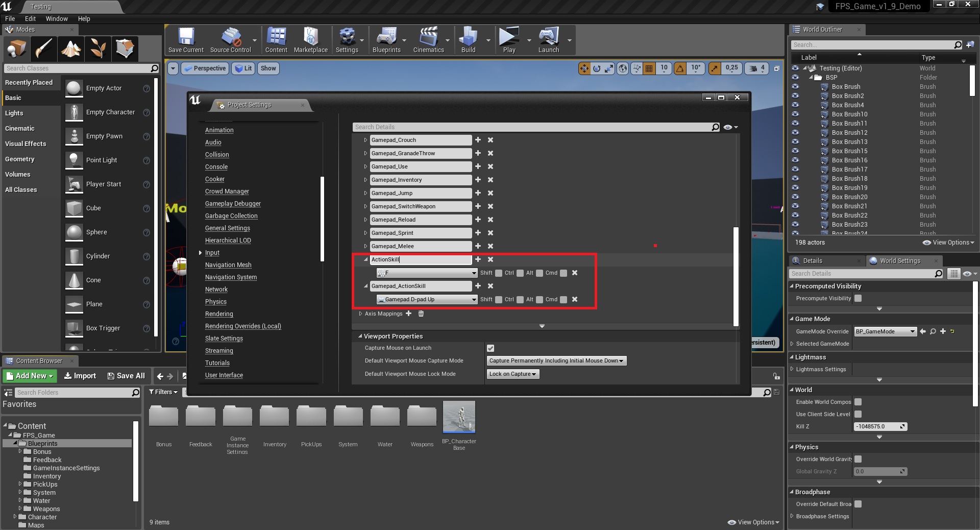This screenshot has width=980, height=530.
Task: Enable Shift modifier for the F key binding
Action: click(499, 273)
